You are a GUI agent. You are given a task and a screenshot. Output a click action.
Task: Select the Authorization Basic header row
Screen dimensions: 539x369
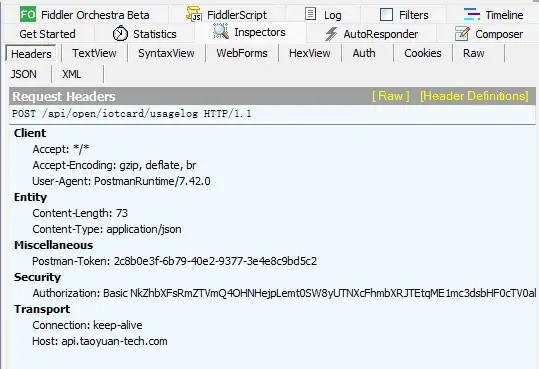point(284,293)
